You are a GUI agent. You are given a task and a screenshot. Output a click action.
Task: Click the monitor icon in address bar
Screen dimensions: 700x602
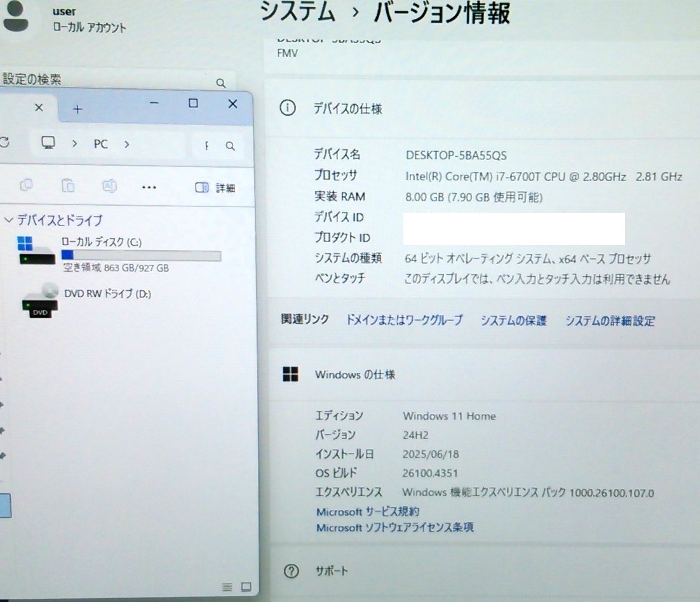coord(48,143)
